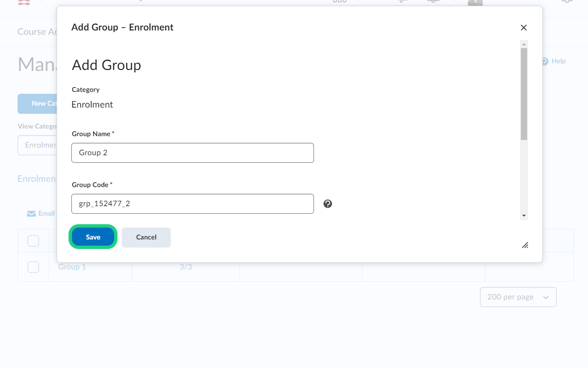This screenshot has width=588, height=368.
Task: Click the dialog resize handle icon
Action: click(525, 245)
